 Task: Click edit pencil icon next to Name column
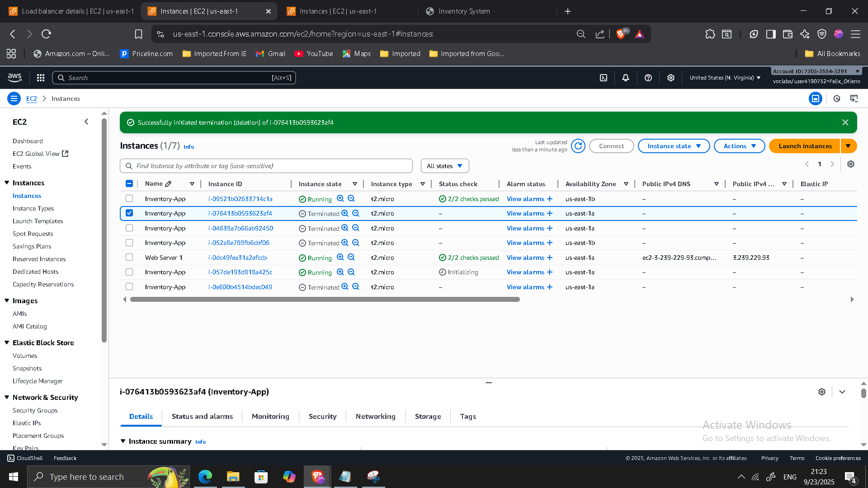click(168, 184)
